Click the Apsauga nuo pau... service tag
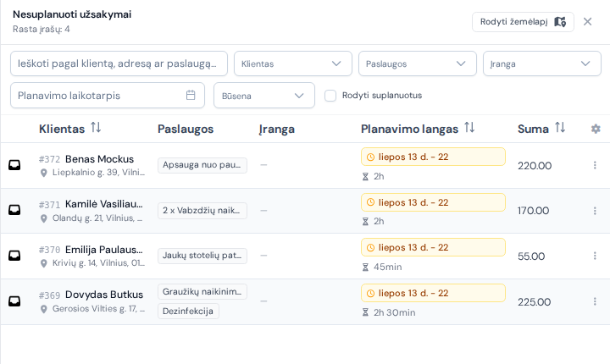 [x=202, y=165]
